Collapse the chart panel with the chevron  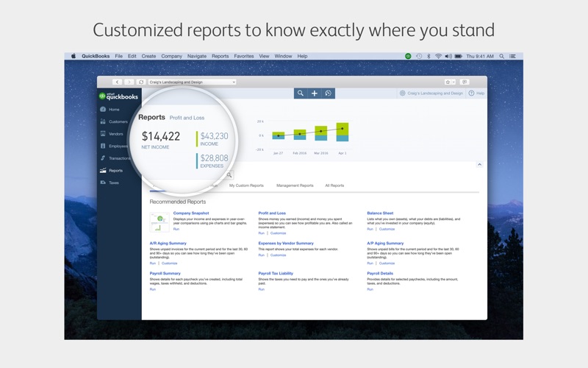[479, 165]
